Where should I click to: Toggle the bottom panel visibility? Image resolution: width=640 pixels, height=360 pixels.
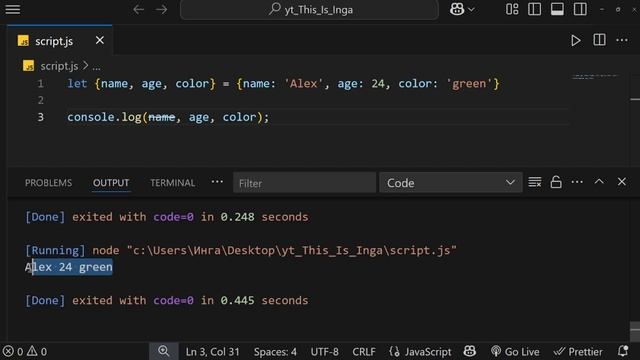point(557,9)
